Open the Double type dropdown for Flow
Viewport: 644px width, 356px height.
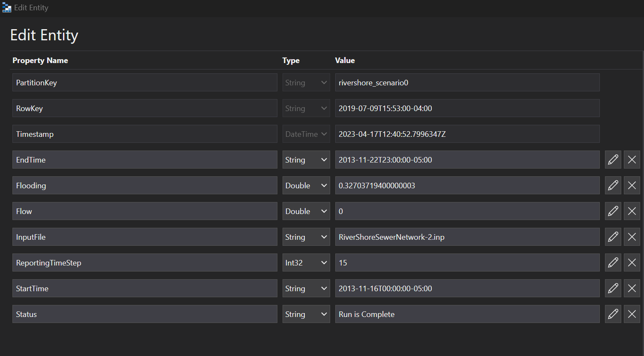point(306,211)
